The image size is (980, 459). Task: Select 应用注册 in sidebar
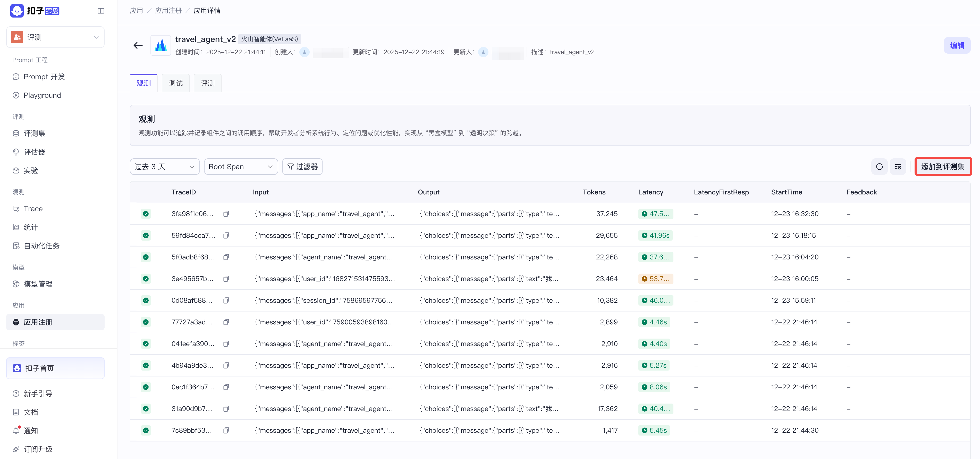point(55,322)
